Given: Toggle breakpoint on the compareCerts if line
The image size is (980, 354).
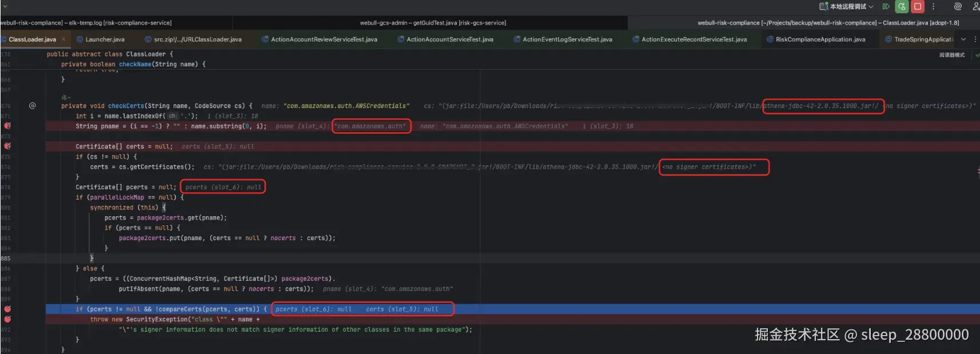Looking at the screenshot, I should tap(7, 309).
